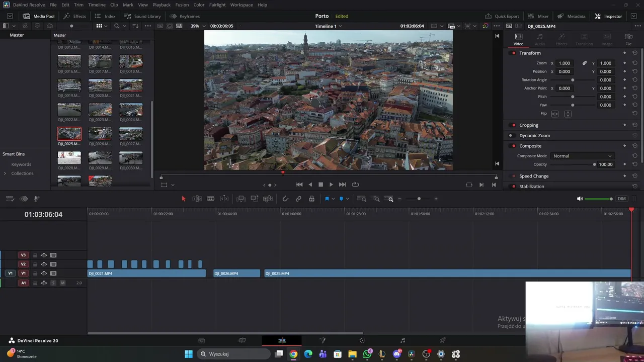Disable the Cropping toggle switch

coord(513,125)
